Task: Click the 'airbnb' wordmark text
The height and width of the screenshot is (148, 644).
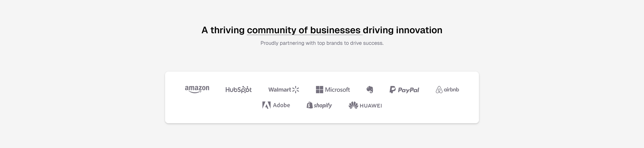Action: [451, 89]
